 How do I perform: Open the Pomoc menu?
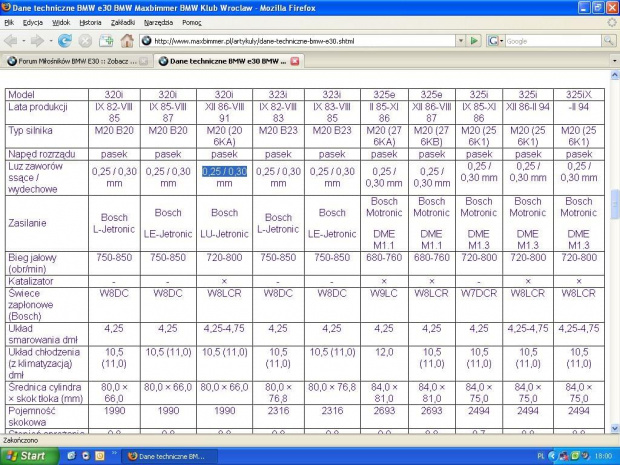coord(192,23)
